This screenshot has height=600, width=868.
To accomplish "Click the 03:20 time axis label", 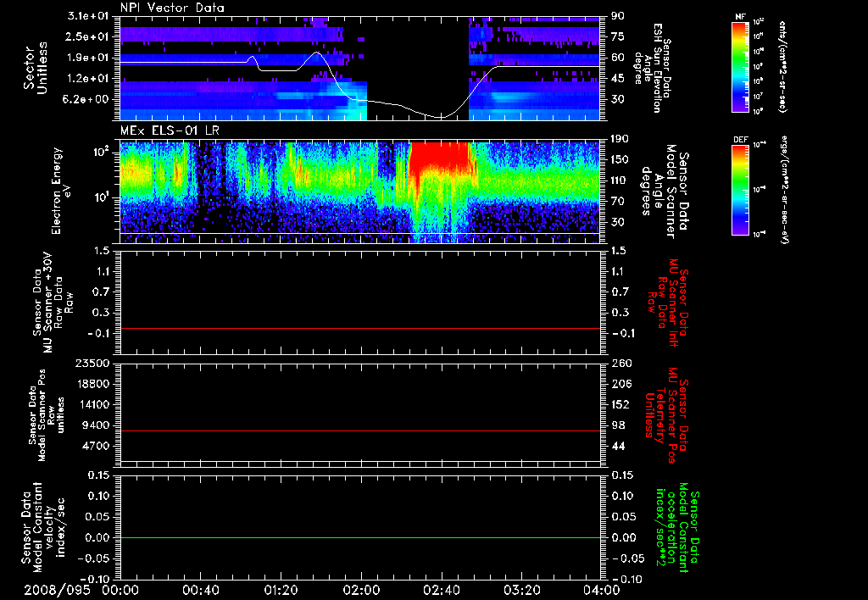I will pyautogui.click(x=521, y=590).
